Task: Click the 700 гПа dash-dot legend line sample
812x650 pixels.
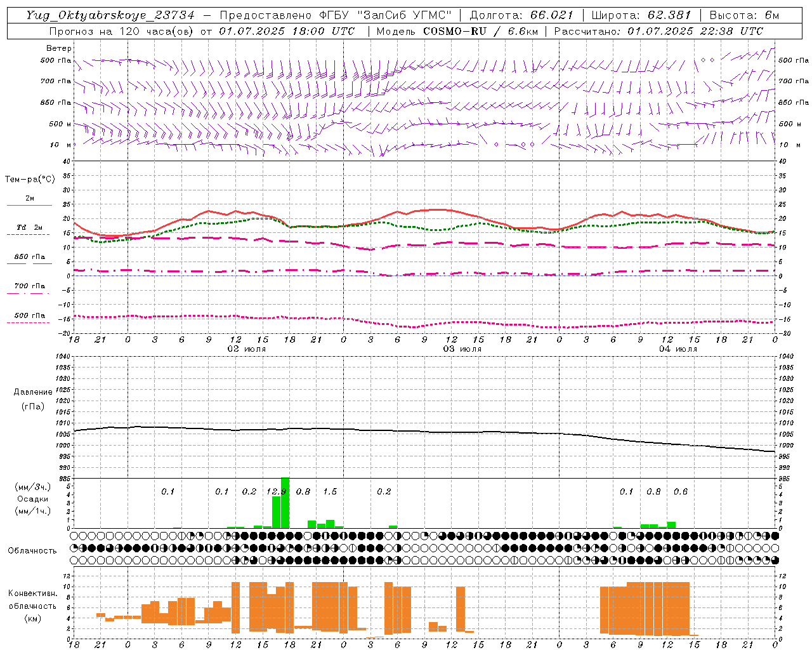Action: (x=28, y=293)
